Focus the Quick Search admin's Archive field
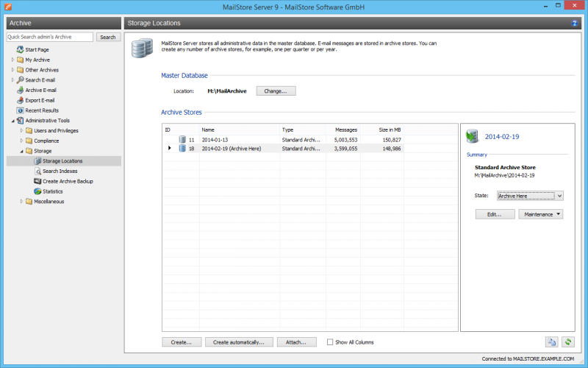This screenshot has width=588, height=368. [x=50, y=37]
